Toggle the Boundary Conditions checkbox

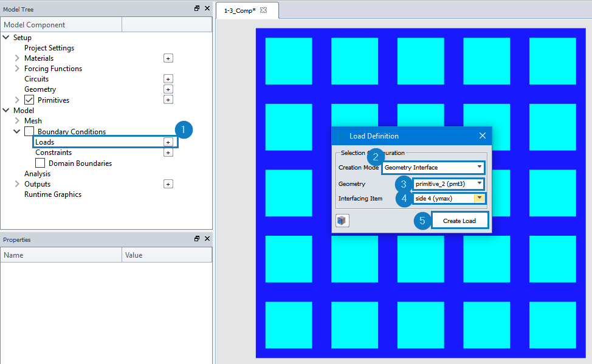click(29, 131)
